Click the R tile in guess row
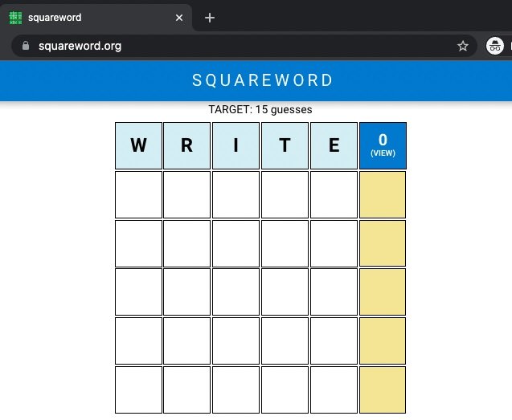 [x=186, y=145]
